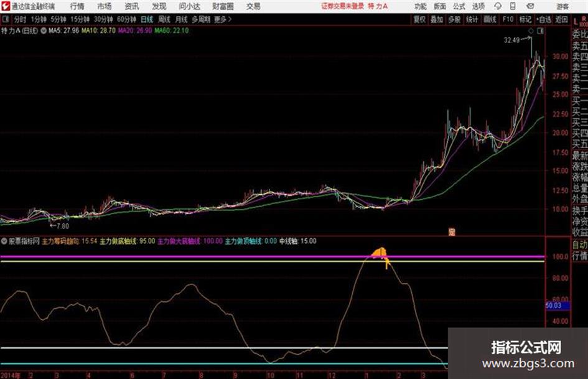
Task: Click the 统计 statistics button
Action: [x=472, y=19]
